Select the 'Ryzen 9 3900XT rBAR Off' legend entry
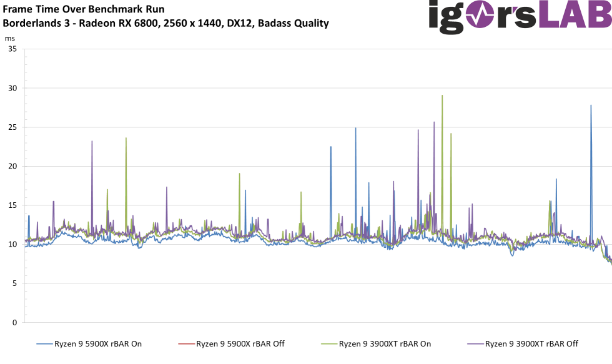This screenshot has height=364, width=612. point(523,344)
